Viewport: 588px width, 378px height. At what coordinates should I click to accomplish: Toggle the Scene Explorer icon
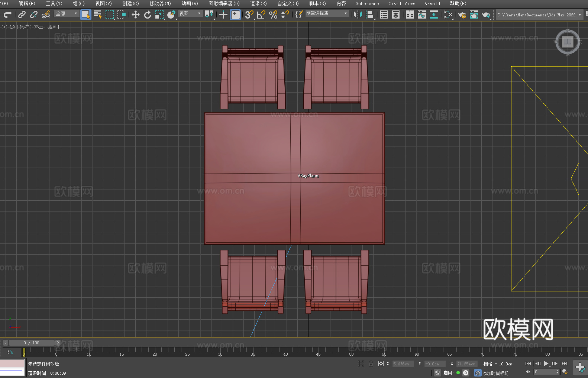[384, 14]
